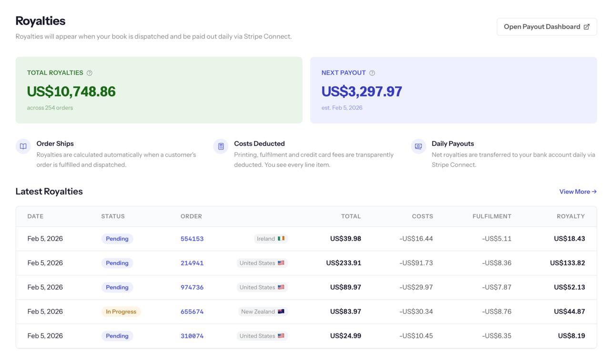610x364 pixels.
Task: Click the help icon beside NEXT PAYOUT
Action: point(372,72)
